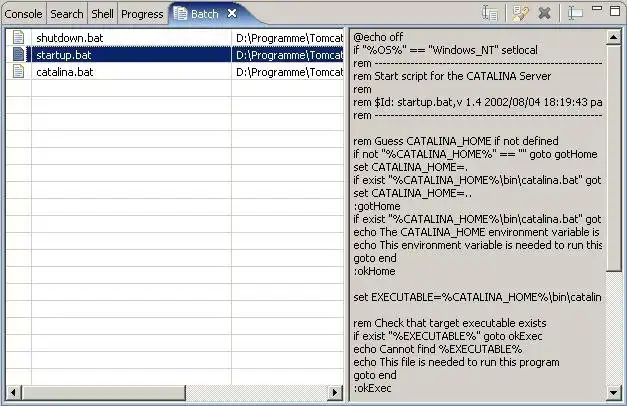The height and width of the screenshot is (406, 627).
Task: Click the shutdown.bat file icon
Action: coord(18,38)
